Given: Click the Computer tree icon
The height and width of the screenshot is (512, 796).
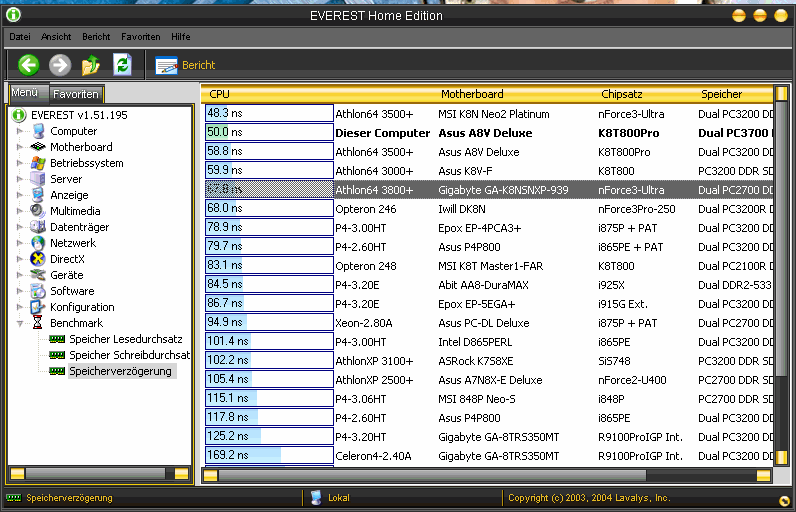Looking at the screenshot, I should pyautogui.click(x=38, y=131).
